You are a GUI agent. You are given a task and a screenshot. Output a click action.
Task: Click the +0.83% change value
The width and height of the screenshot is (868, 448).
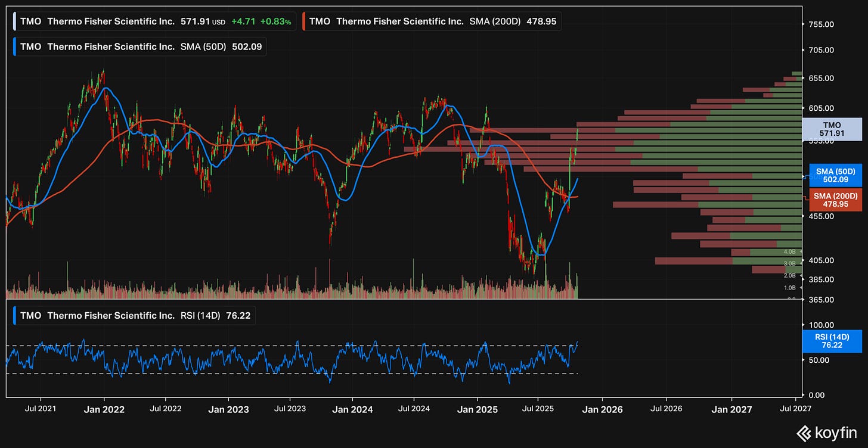click(275, 21)
